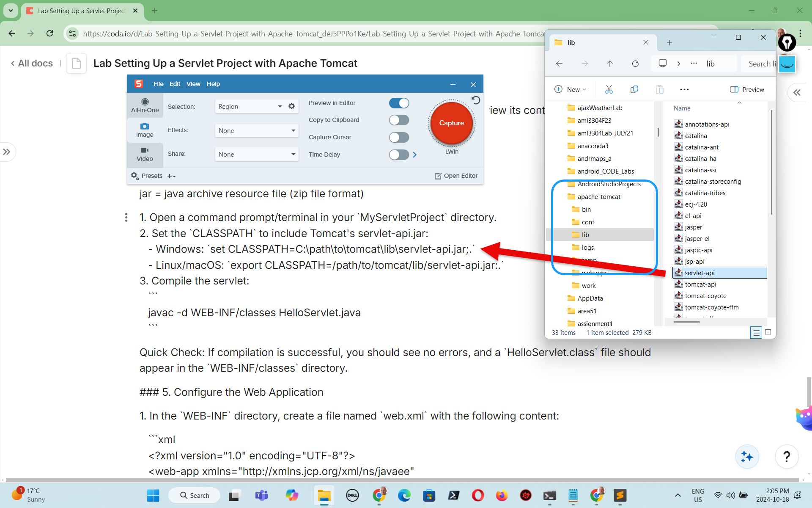
Task: Select the Lab Setting Up Servlet Chrome tab
Action: pyautogui.click(x=82, y=11)
